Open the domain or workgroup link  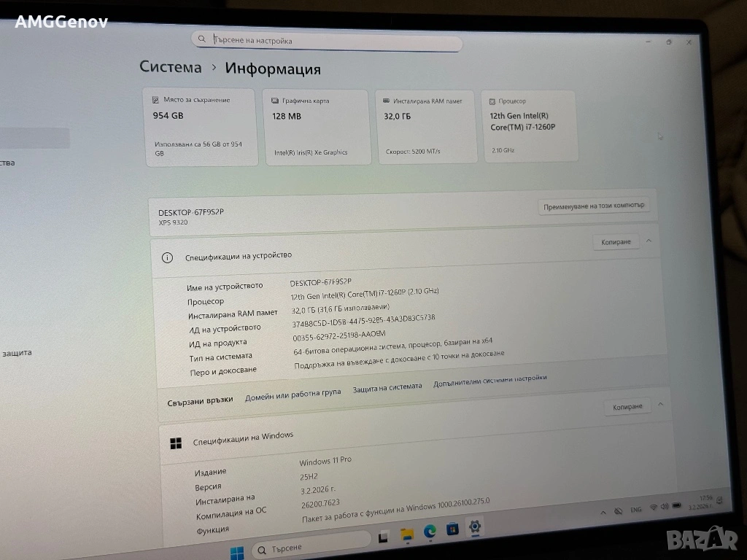click(x=293, y=392)
